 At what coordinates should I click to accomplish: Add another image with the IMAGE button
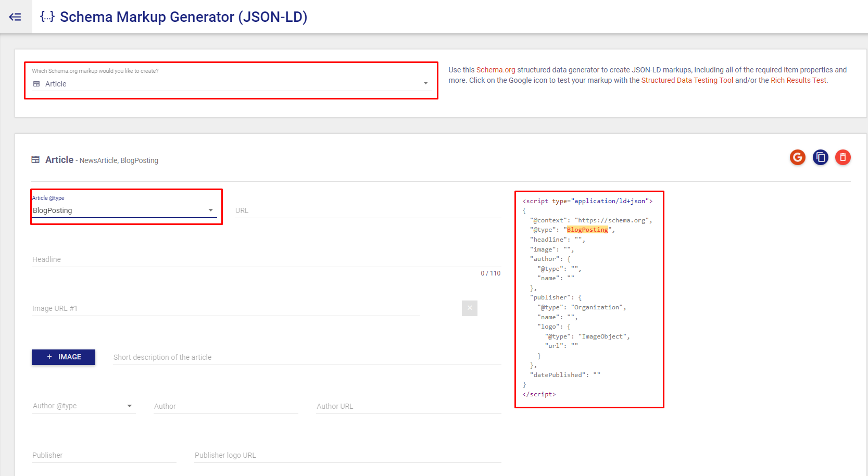[x=63, y=357]
